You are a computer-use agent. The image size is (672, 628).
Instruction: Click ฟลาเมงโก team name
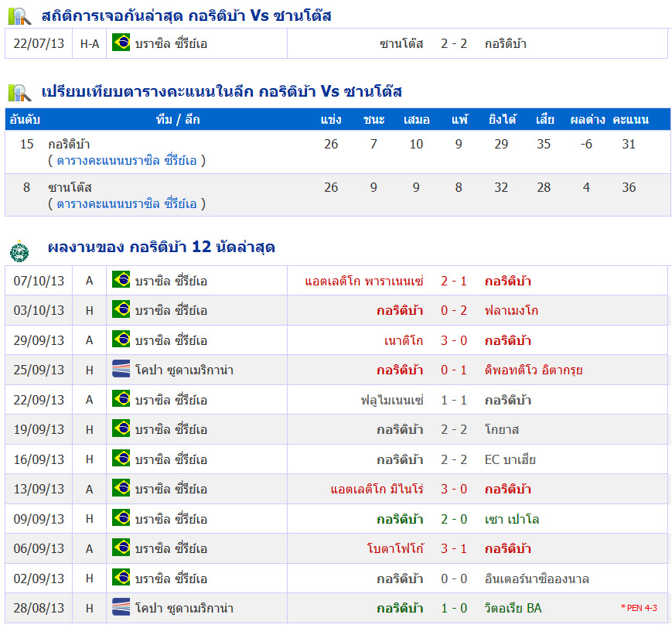pos(511,311)
